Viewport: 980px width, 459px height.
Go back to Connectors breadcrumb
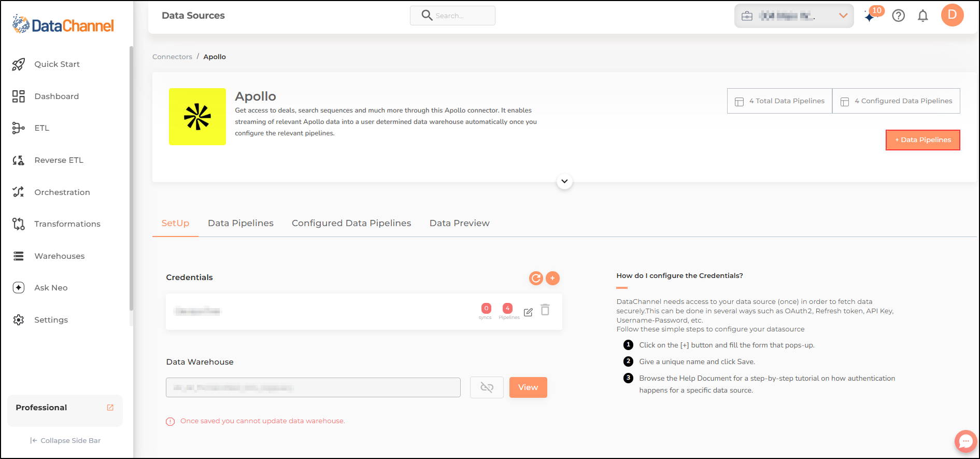(x=173, y=57)
